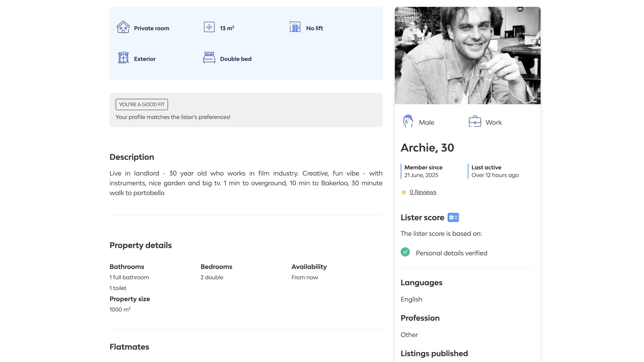Click the Double bed icon
This screenshot has height=362, width=644.
tap(209, 58)
